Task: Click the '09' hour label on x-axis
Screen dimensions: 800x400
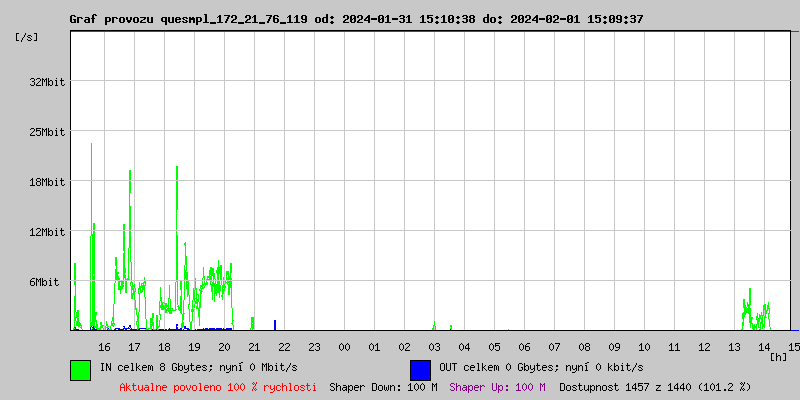Action: coord(614,347)
